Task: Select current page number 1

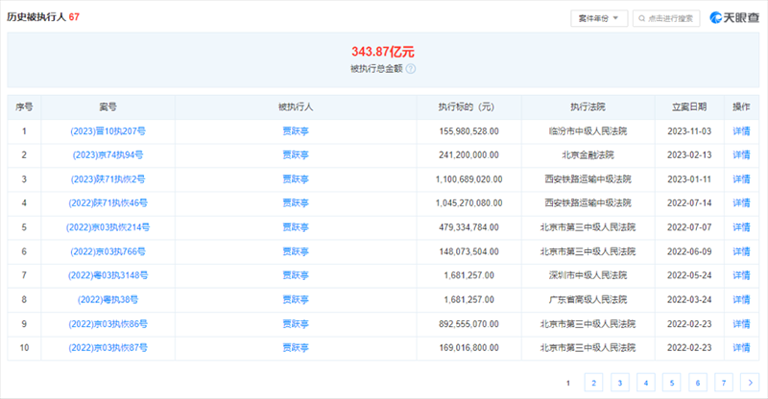Action: click(x=568, y=383)
